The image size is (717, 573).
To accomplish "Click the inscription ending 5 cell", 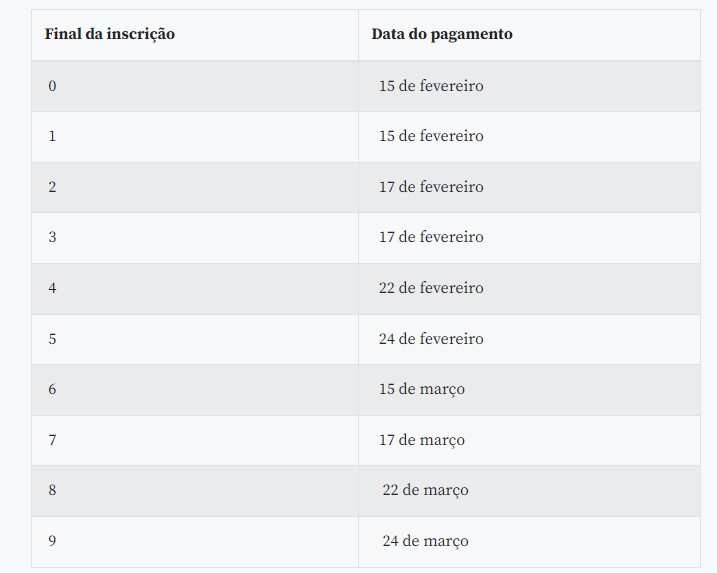I will pyautogui.click(x=53, y=339).
